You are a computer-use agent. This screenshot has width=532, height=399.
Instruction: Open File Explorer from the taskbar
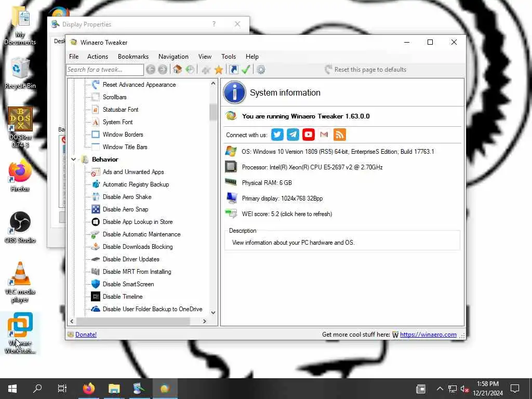point(114,389)
